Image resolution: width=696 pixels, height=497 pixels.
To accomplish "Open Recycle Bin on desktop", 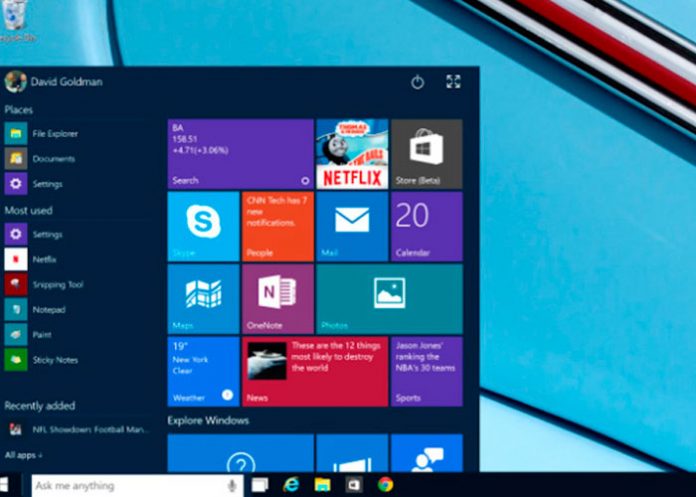I will pos(18,21).
